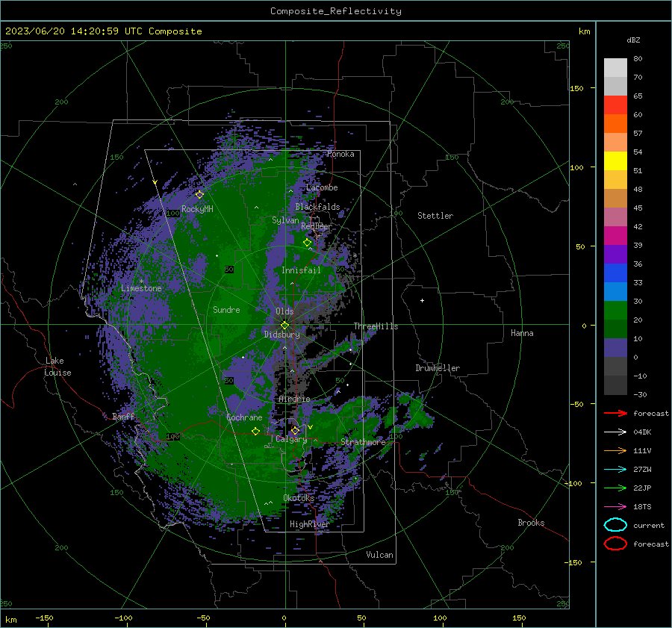Click the white 04DK arrow icon
The width and height of the screenshot is (672, 628).
pyautogui.click(x=615, y=432)
